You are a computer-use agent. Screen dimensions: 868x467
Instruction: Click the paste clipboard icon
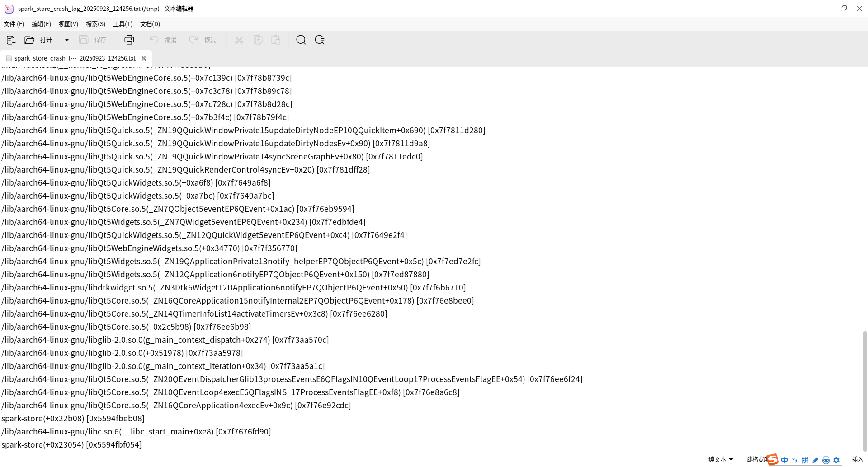[x=276, y=40]
